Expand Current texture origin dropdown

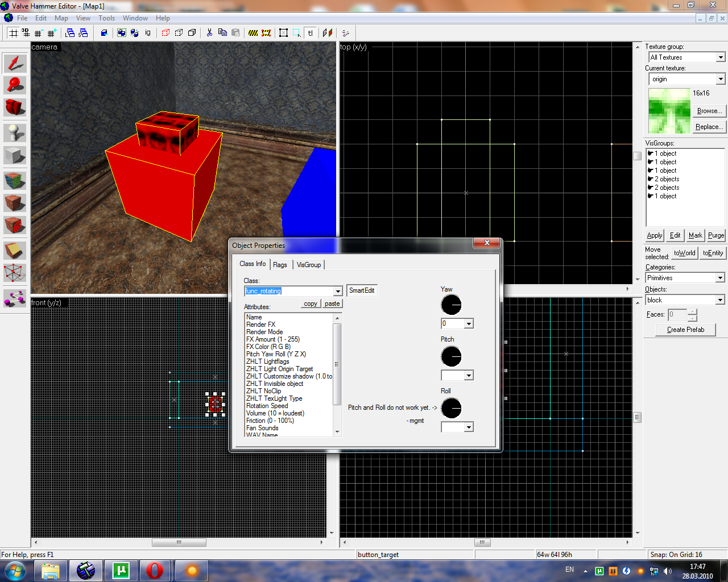pyautogui.click(x=721, y=79)
